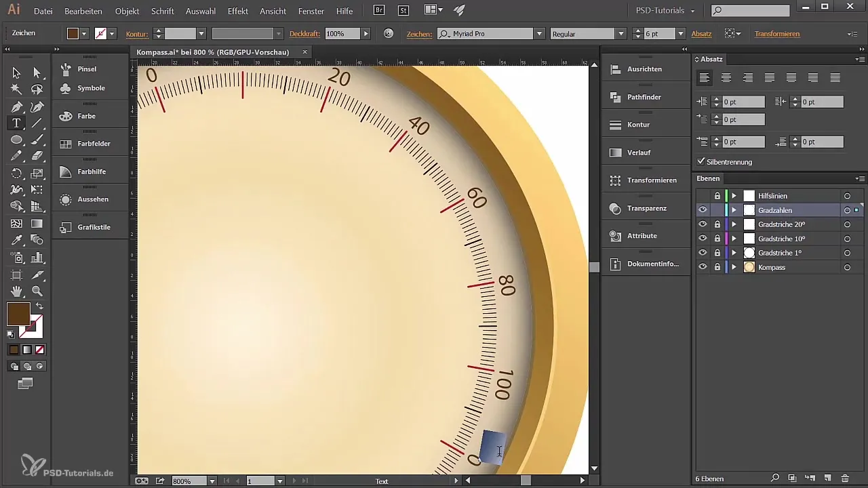This screenshot has width=868, height=488.
Task: Open the Schrift menu
Action: pyautogui.click(x=163, y=11)
